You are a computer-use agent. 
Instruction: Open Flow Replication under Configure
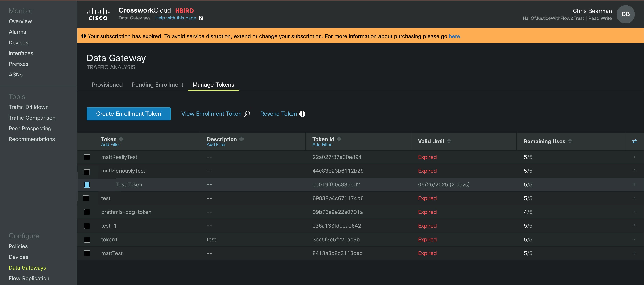click(x=29, y=279)
